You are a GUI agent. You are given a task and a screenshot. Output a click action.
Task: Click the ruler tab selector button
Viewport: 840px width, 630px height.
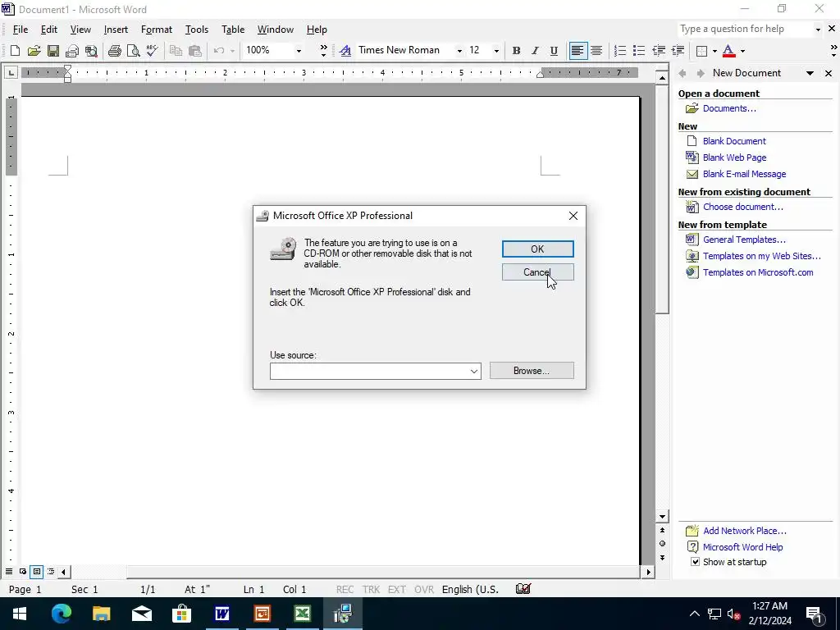[11, 72]
